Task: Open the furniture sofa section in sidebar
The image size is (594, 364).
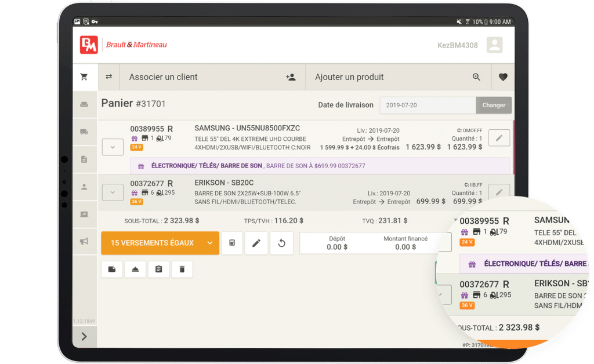Action: (x=84, y=104)
